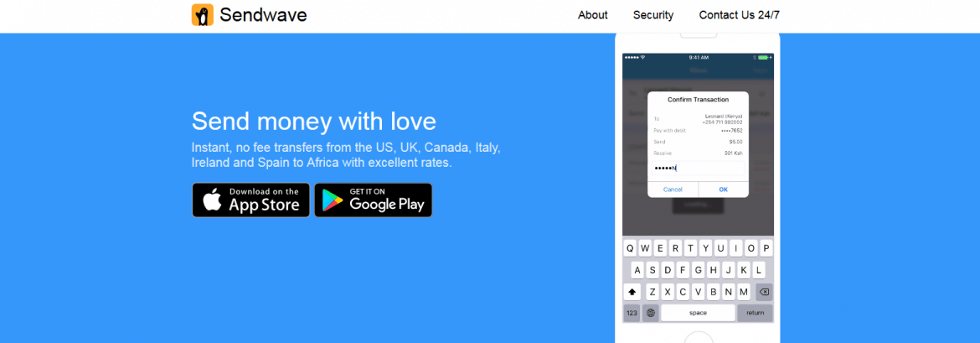Image resolution: width=980 pixels, height=343 pixels.
Task: Tap the space bar on phone keyboard
Action: coord(698,313)
